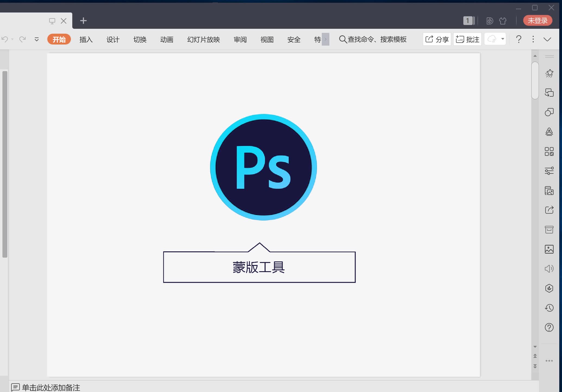Screen dimensions: 562x392
Task: Click the 未登录 login button
Action: (x=537, y=21)
